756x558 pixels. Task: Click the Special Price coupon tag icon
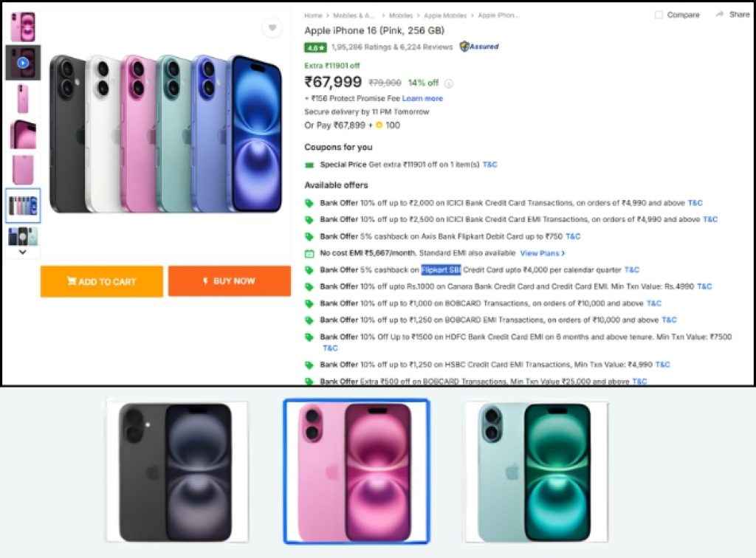(x=310, y=165)
